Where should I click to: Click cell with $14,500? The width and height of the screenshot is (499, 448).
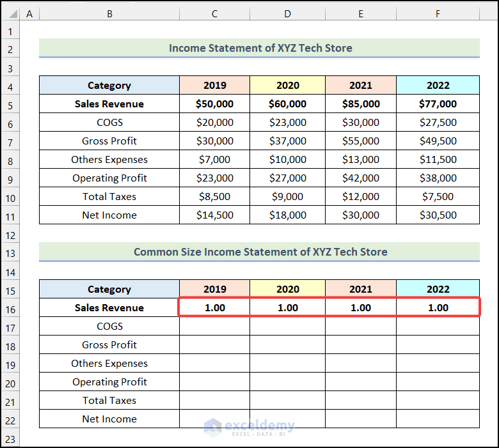point(215,215)
